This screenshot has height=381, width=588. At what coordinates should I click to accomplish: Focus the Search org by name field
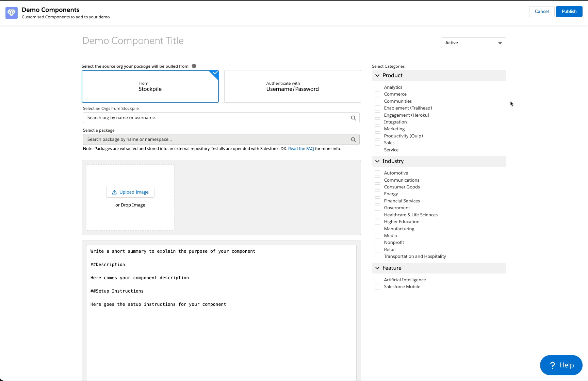[221, 118]
